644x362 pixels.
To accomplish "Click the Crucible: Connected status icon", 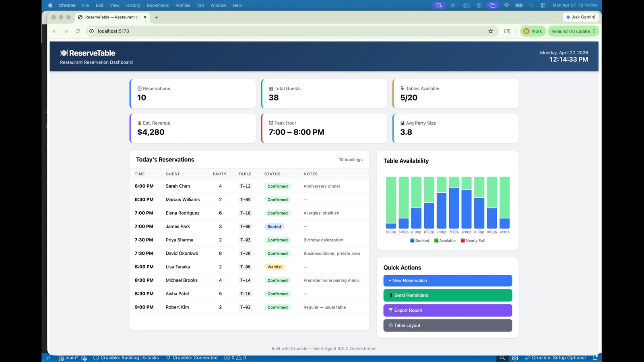I will 192,358.
